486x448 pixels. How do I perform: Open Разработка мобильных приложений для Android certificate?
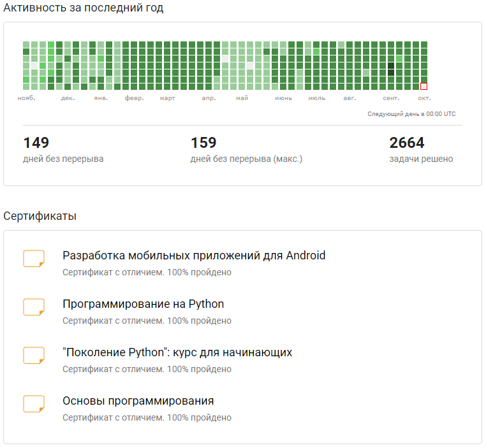click(194, 256)
